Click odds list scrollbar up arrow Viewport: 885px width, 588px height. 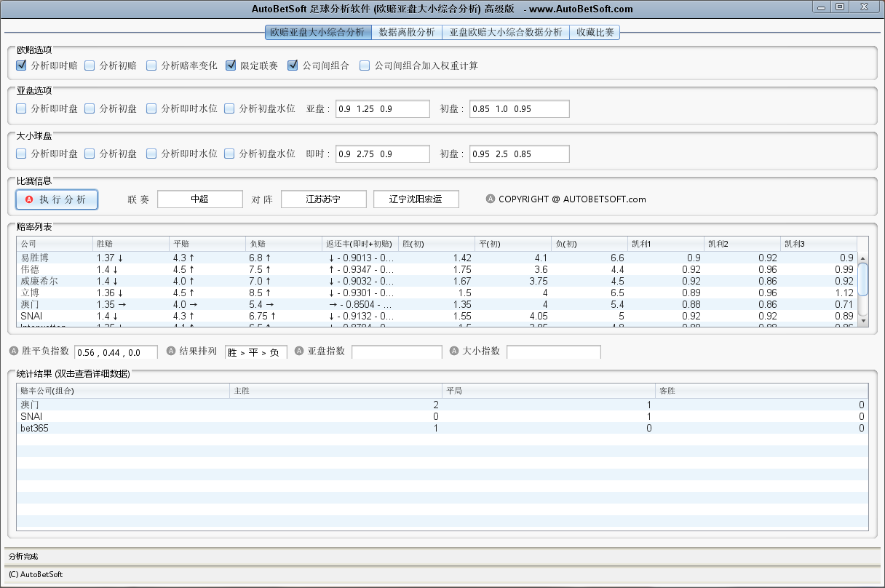pyautogui.click(x=863, y=258)
